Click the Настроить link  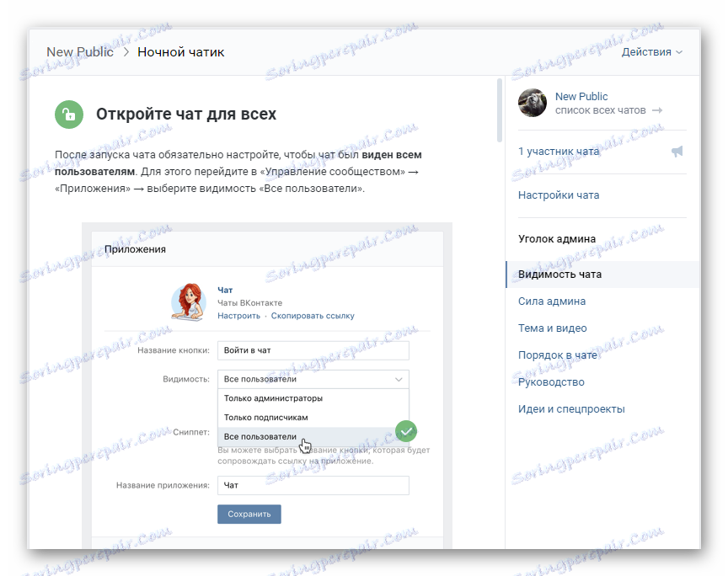237,315
